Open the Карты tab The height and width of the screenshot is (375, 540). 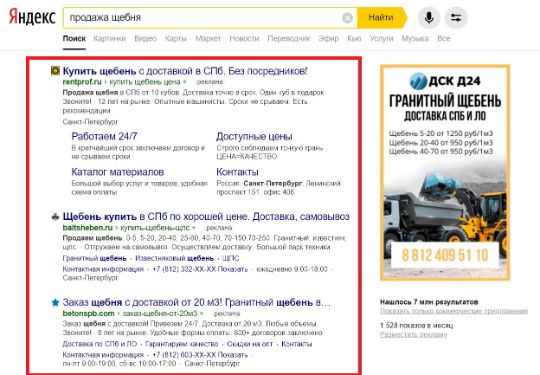point(176,39)
